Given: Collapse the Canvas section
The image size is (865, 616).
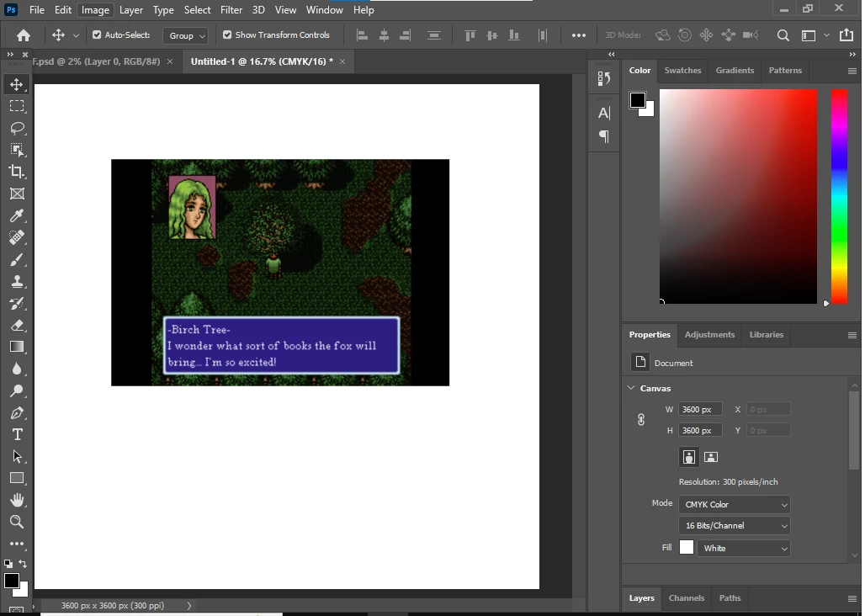Looking at the screenshot, I should coord(632,388).
